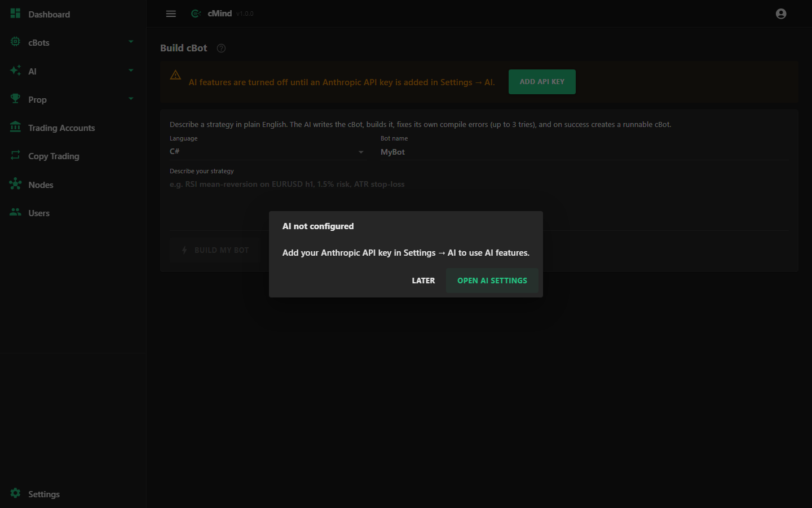The height and width of the screenshot is (508, 812).
Task: Click the Bot name field containing MyBot
Action: pos(585,152)
